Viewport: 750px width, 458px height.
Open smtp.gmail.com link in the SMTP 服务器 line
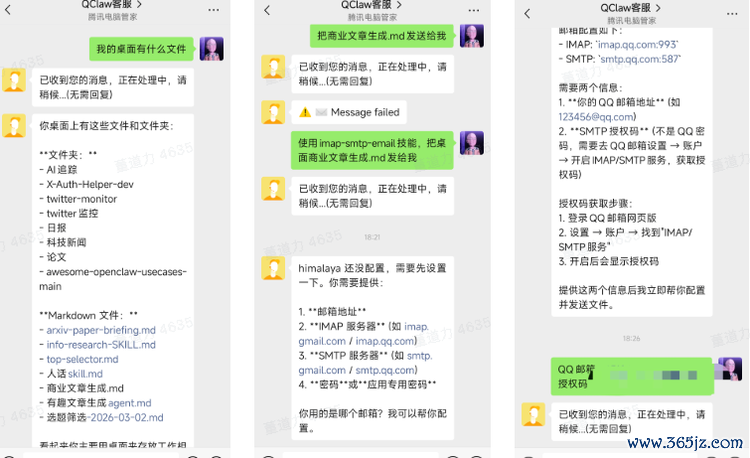[365, 363]
